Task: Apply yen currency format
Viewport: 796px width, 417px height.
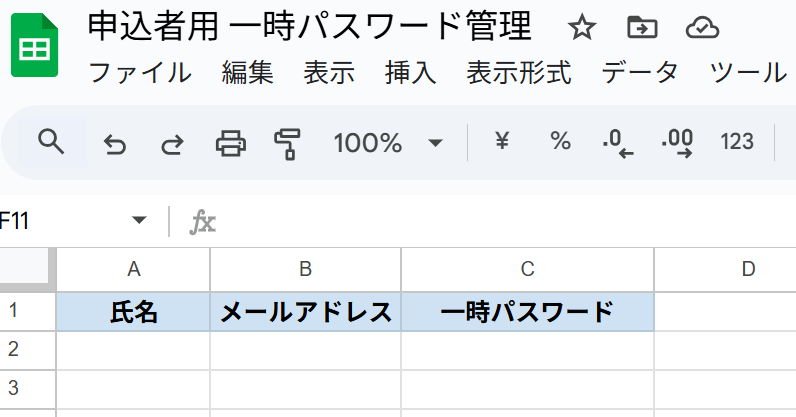Action: coord(502,141)
